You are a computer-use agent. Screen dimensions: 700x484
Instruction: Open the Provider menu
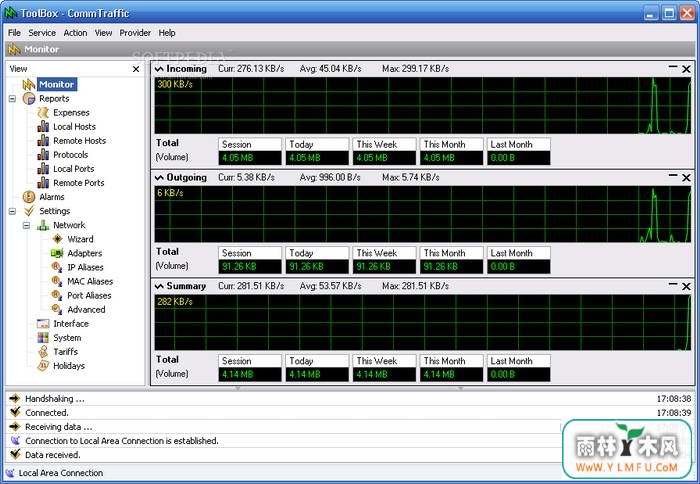[x=135, y=33]
